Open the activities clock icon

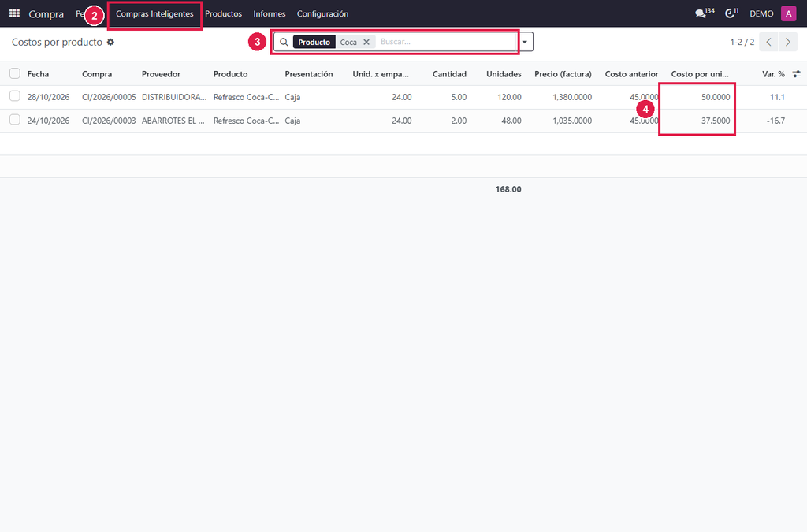coord(731,13)
